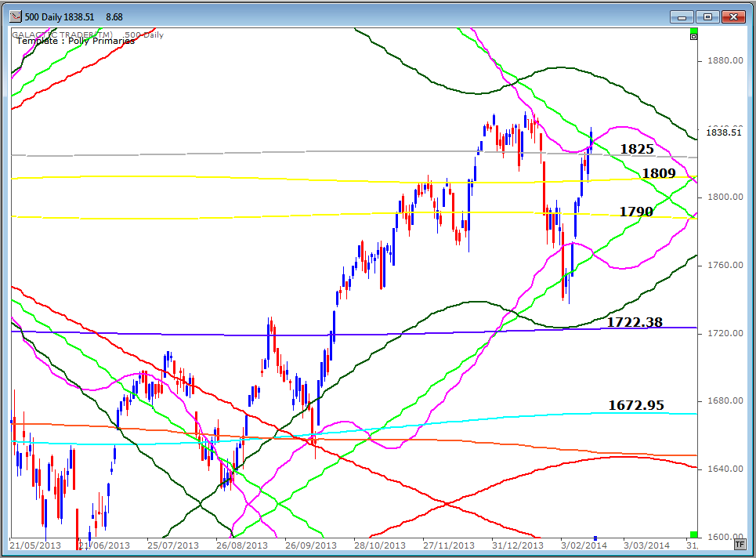Click the small green-topped box icon above price axis
This screenshot has height=558, width=756.
pyautogui.click(x=693, y=35)
